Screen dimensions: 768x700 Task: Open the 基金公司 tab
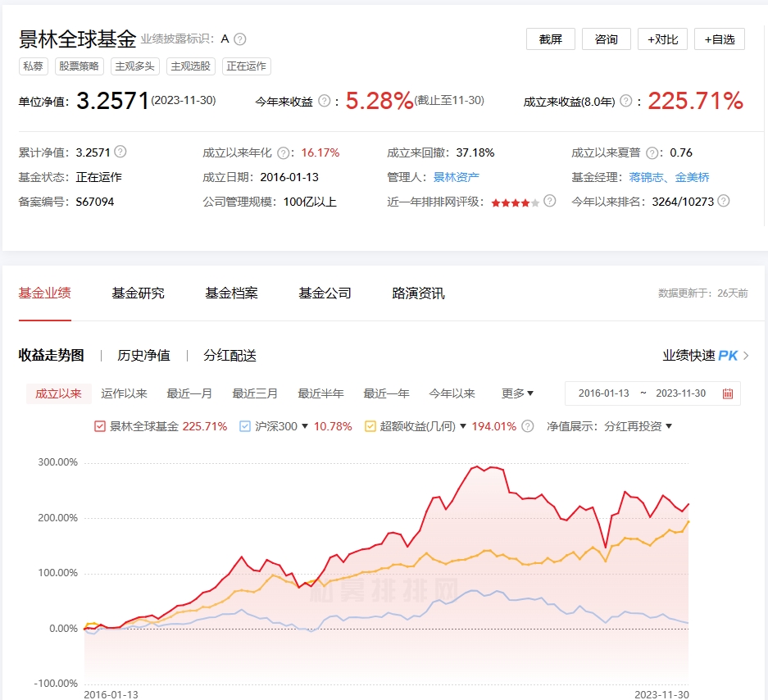(x=325, y=293)
